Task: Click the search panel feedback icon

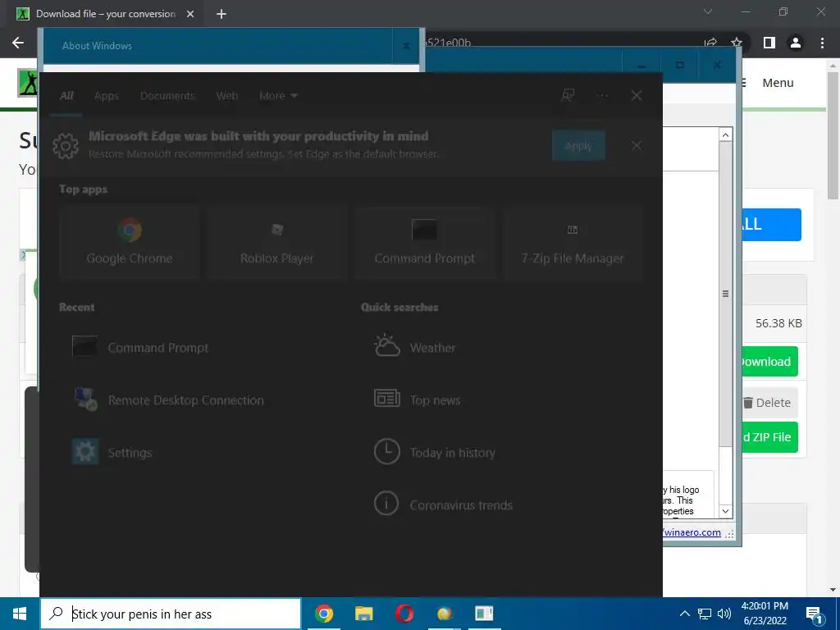Action: click(568, 95)
